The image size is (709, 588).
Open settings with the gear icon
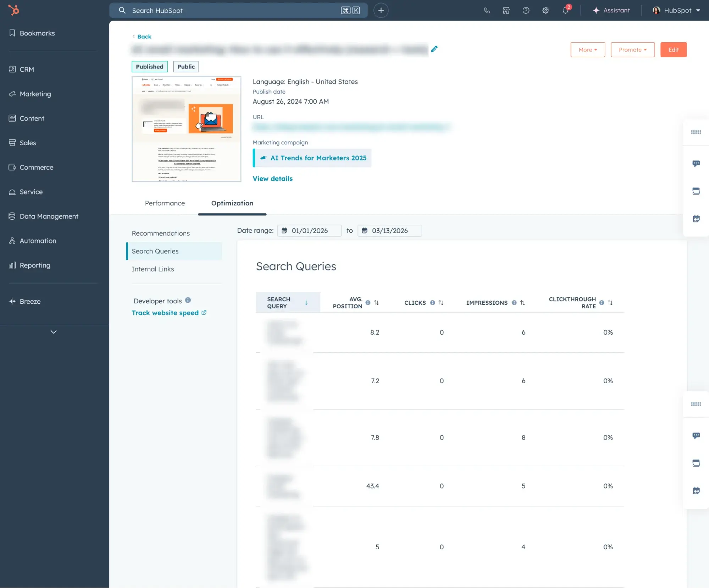pos(545,10)
